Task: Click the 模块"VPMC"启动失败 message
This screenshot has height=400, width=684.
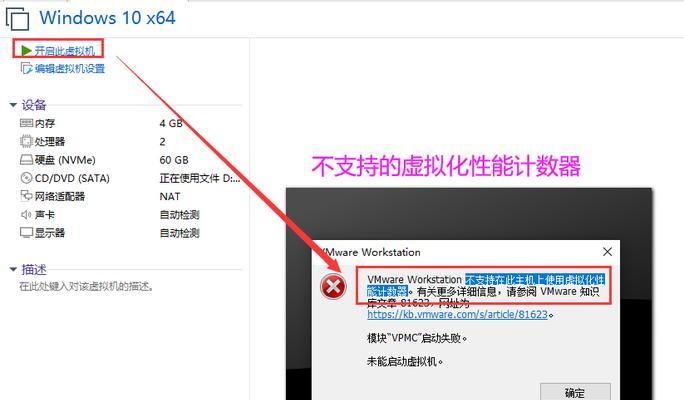Action: click(417, 338)
